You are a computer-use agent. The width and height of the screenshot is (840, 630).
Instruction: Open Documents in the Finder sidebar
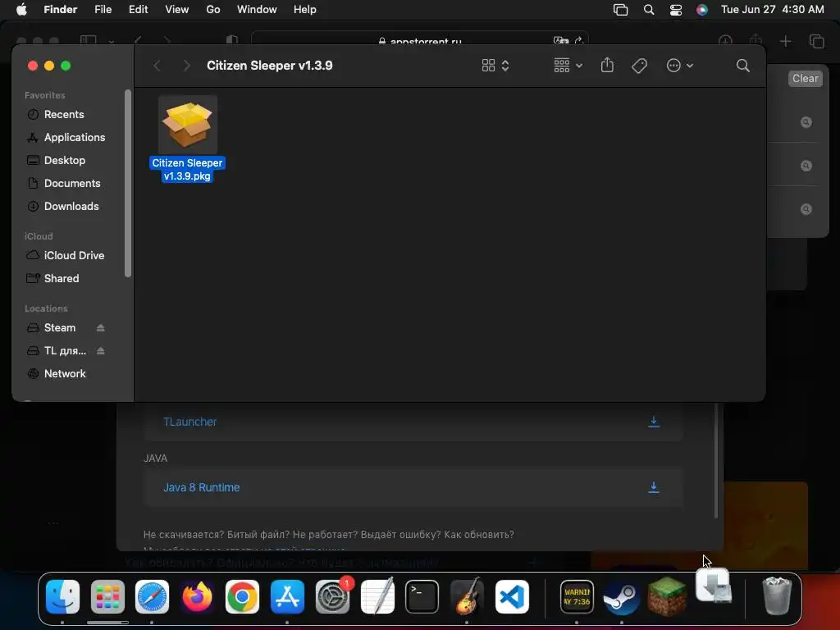point(72,183)
